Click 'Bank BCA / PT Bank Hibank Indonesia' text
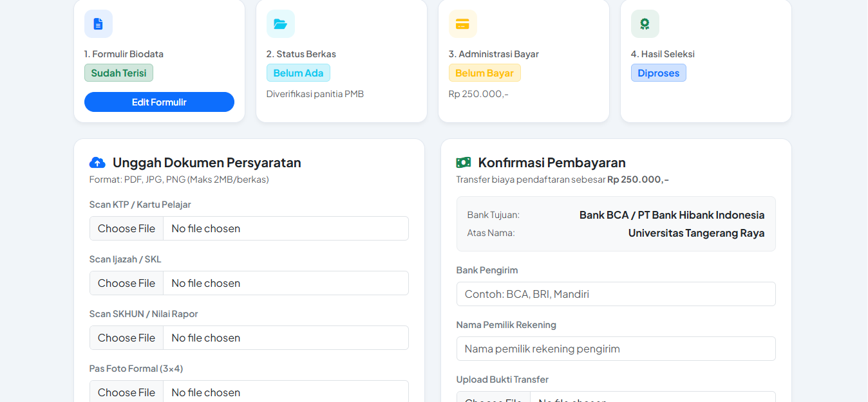 pos(672,215)
